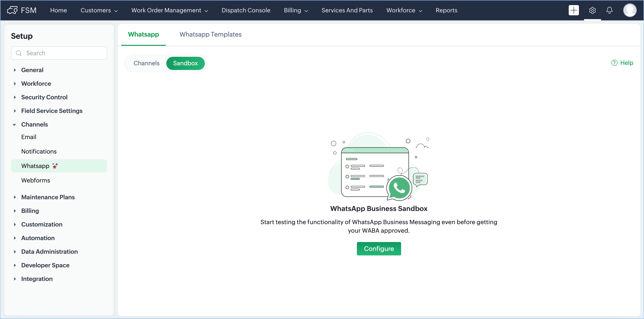
Task: Click the Maintenance Plans label
Action: coord(48,197)
